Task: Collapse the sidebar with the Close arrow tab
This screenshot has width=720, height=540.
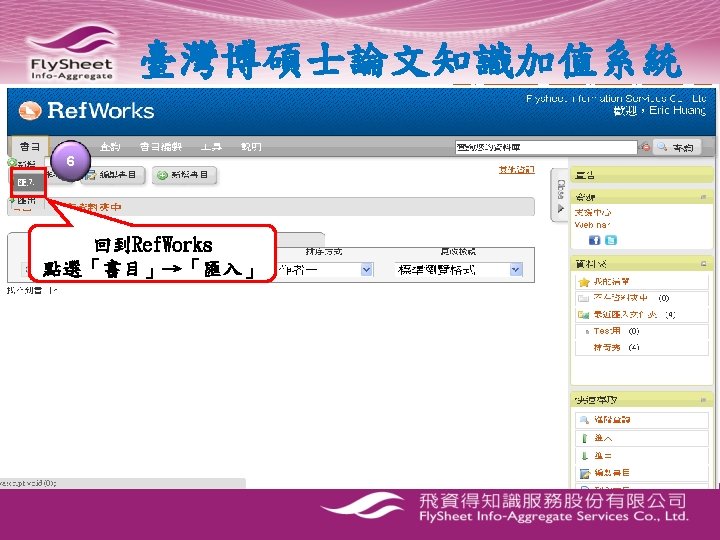Action: (560, 195)
